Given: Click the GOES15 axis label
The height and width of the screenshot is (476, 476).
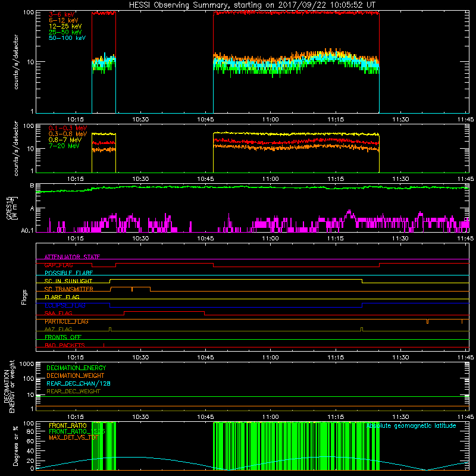Looking at the screenshot, I should click(x=12, y=208).
